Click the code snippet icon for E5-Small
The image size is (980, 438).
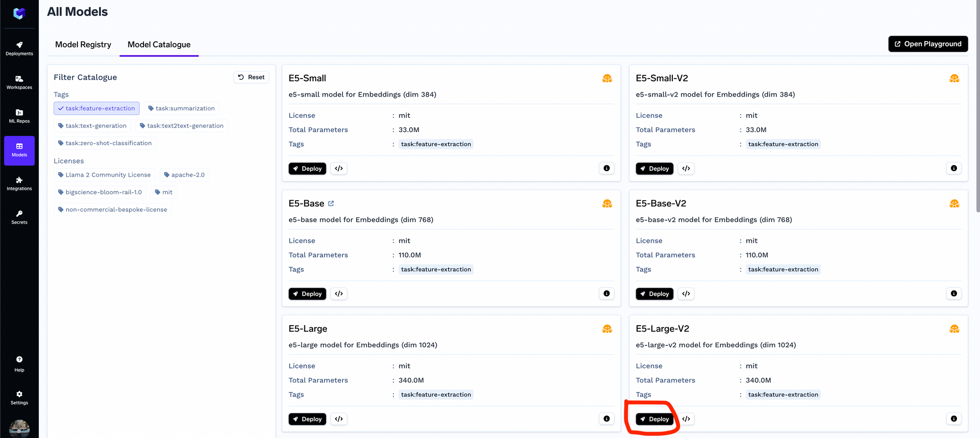[x=339, y=168]
